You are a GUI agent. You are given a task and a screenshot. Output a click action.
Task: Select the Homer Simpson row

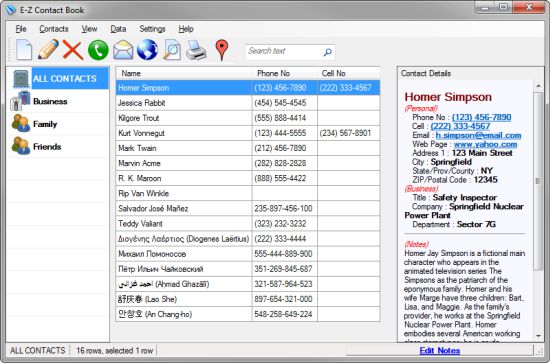click(248, 88)
